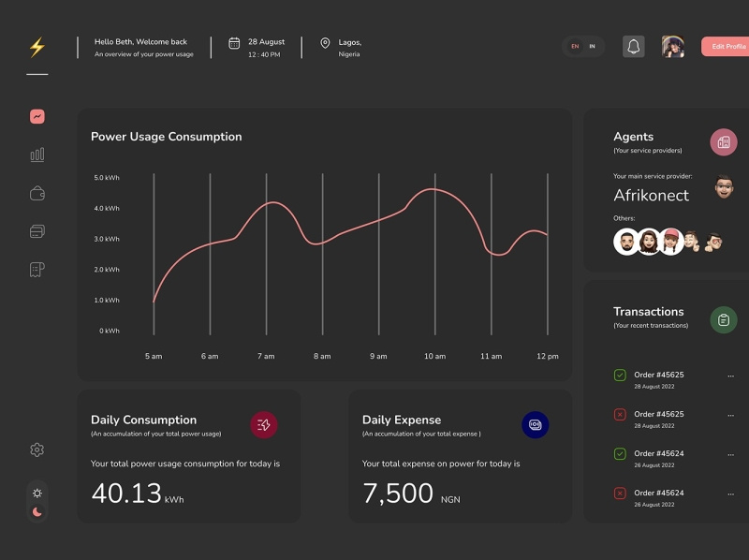Click the notification bell icon
This screenshot has height=560, width=749.
(634, 47)
